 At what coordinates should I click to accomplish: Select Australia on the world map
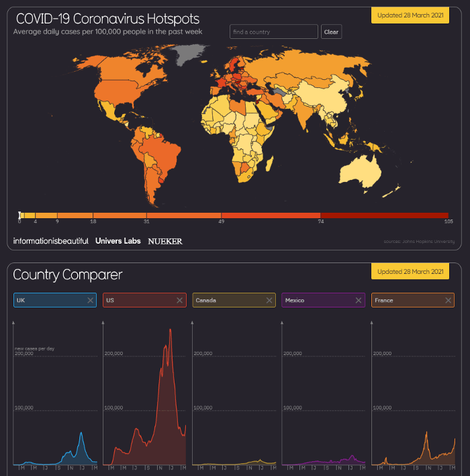point(360,173)
